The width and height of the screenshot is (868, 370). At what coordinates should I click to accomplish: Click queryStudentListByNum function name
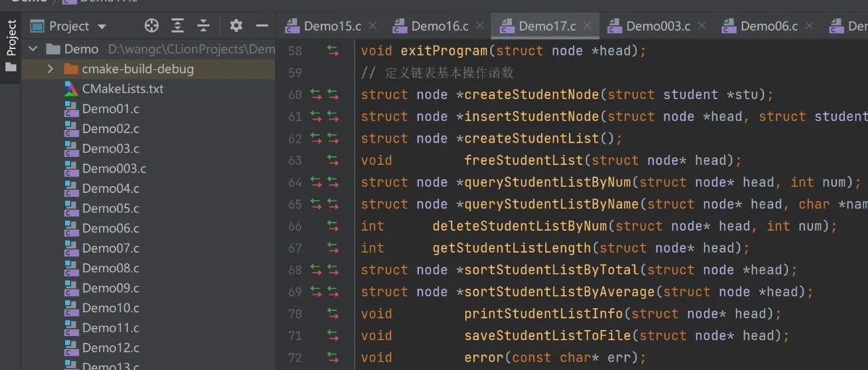coord(548,182)
